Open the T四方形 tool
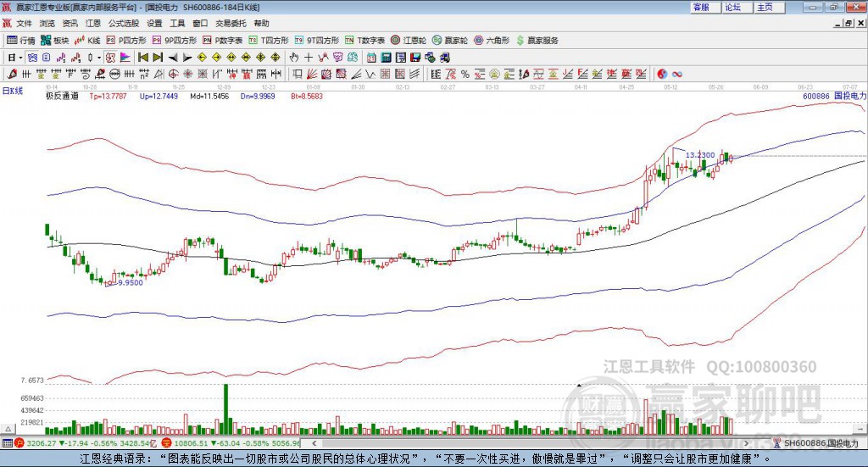Viewport: 868px width, 467px height. tap(269, 41)
